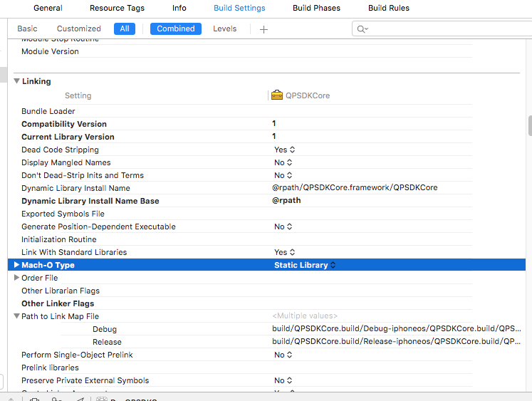The height and width of the screenshot is (401, 532).
Task: Select the Release configuration row label
Action: pos(107,342)
